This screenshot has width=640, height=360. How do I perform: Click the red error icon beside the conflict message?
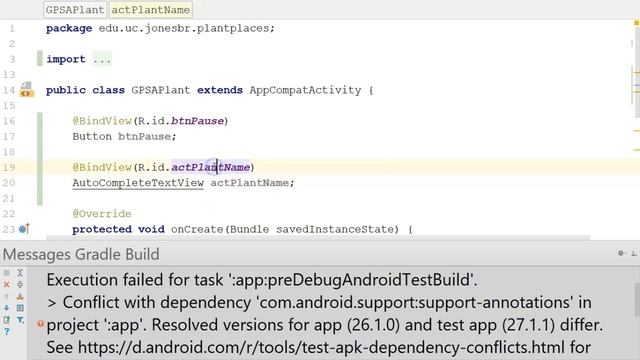pos(40,324)
